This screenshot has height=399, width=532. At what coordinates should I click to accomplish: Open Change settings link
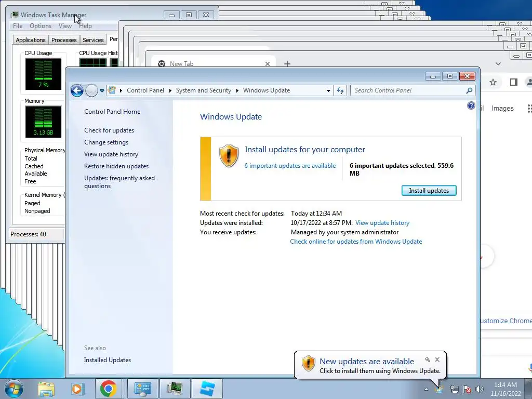(106, 142)
